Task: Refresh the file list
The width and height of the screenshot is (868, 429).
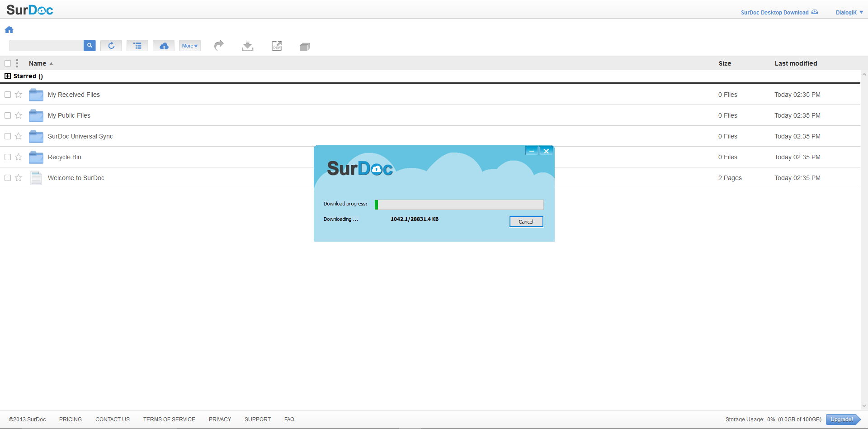Action: click(111, 46)
